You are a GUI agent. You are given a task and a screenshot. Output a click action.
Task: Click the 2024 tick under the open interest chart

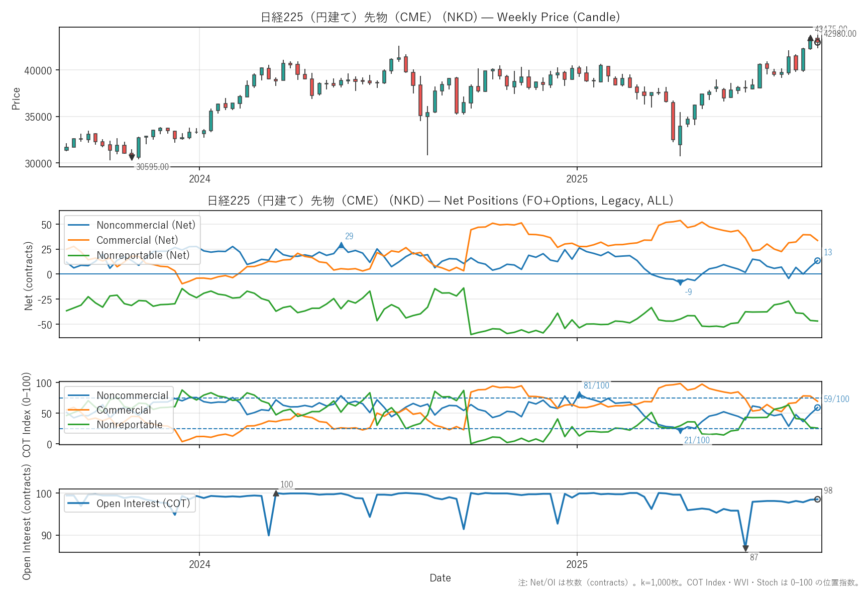(199, 564)
